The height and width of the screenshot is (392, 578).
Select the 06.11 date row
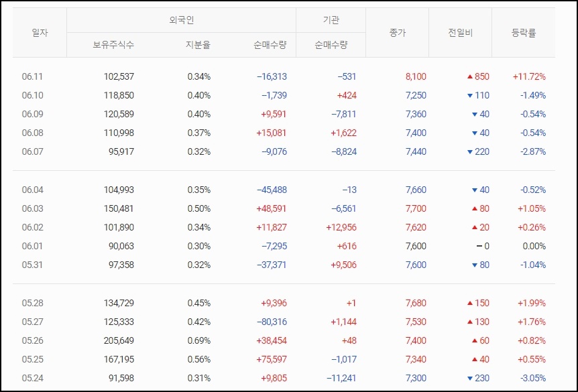(284, 76)
